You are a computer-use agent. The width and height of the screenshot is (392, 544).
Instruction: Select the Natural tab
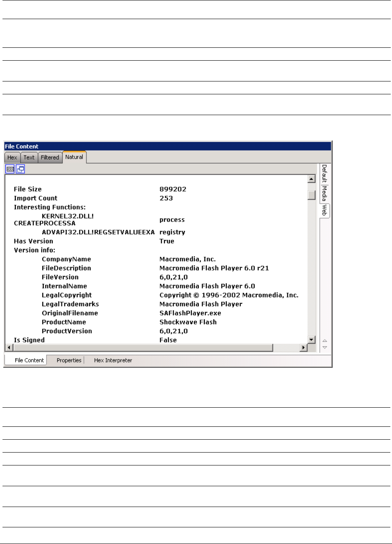[74, 157]
